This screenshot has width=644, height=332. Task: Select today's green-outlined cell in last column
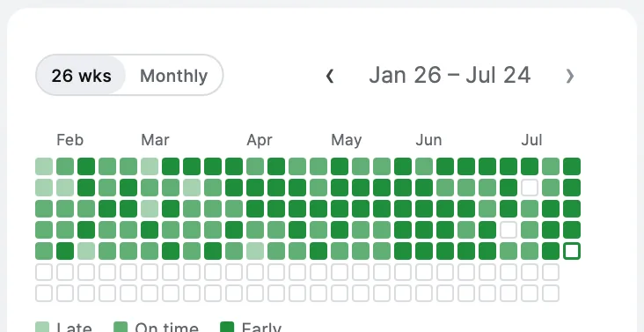572,251
